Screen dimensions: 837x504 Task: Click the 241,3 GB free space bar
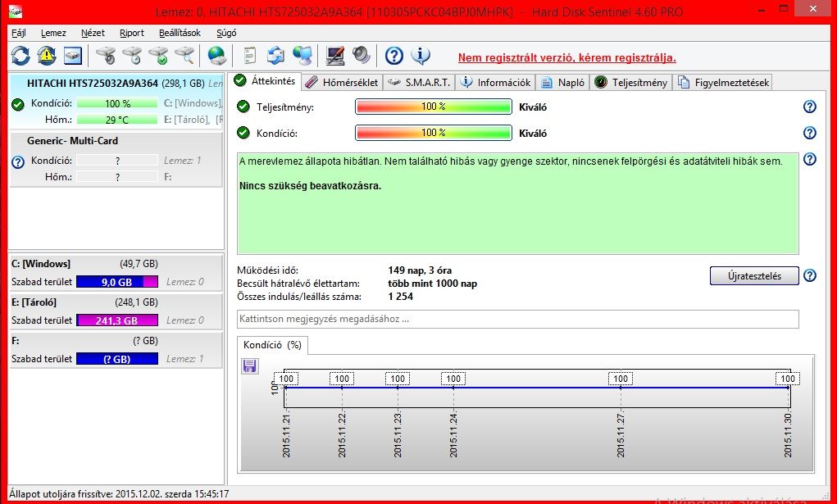point(117,320)
